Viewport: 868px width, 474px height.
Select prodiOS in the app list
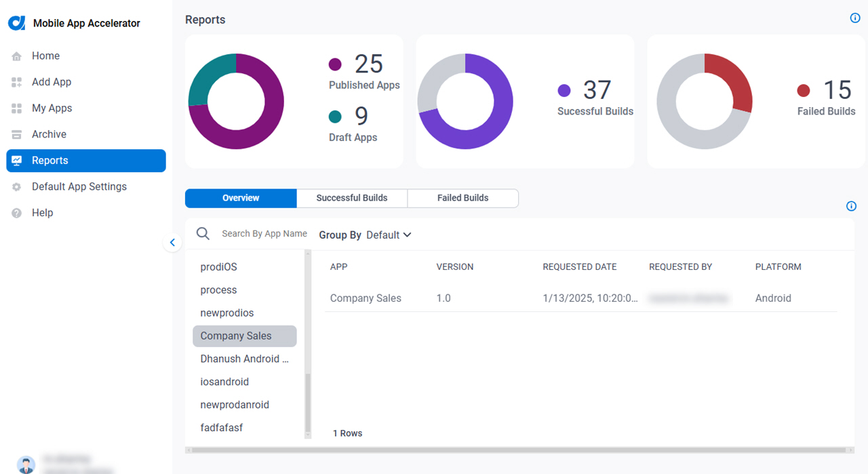245,267
